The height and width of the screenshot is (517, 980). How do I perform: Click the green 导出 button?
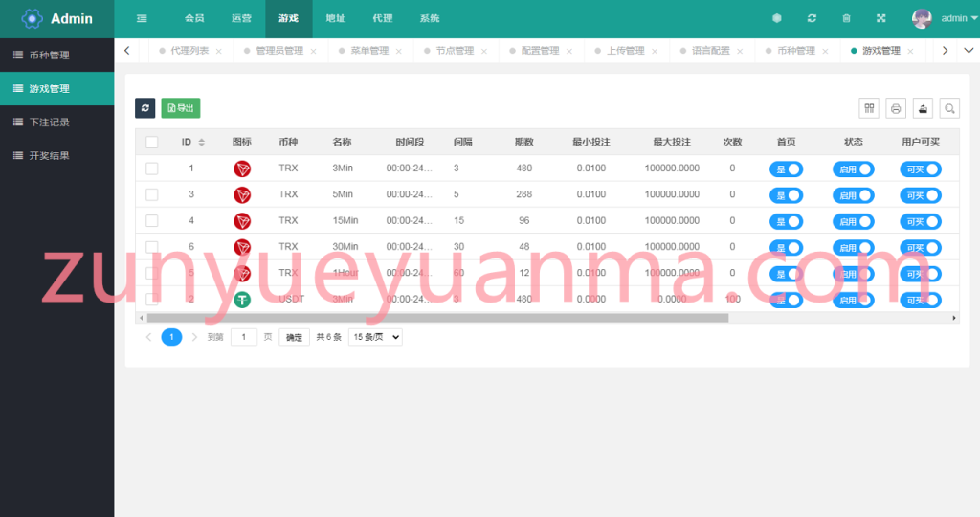point(181,108)
